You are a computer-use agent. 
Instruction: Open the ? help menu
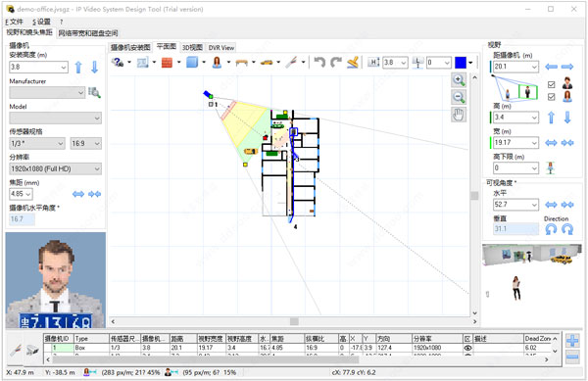[x=62, y=22]
